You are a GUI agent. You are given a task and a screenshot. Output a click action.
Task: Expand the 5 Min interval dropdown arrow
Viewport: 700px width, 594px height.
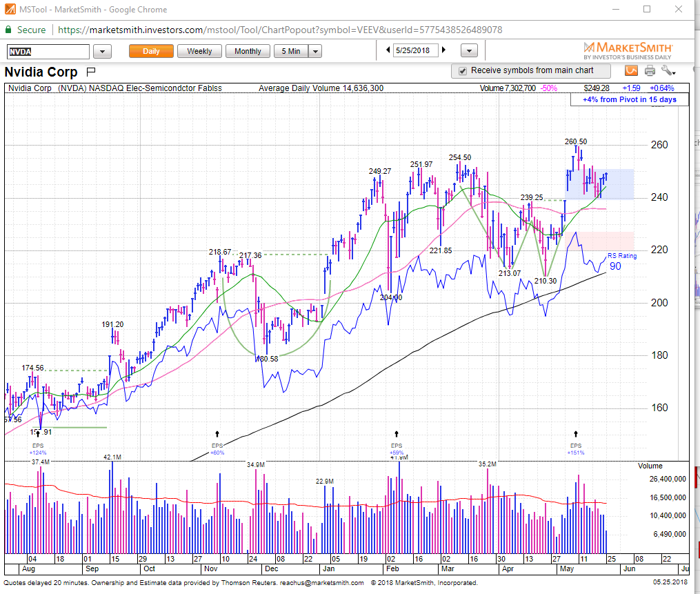click(x=315, y=51)
